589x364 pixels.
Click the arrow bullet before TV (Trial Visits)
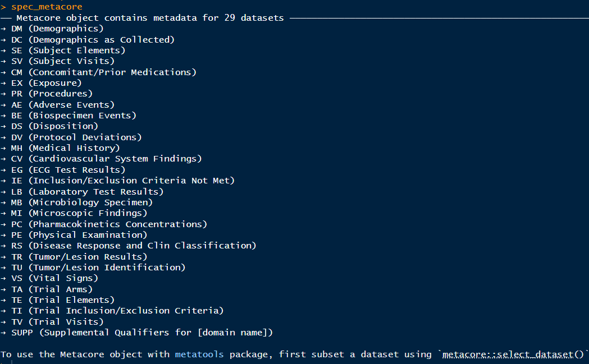click(x=3, y=321)
